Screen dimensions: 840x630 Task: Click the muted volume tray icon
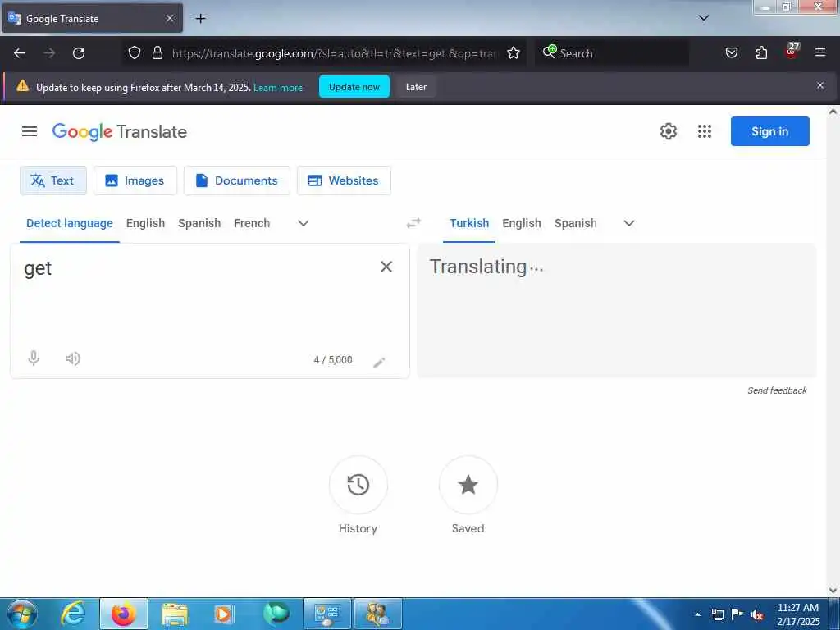tap(757, 615)
